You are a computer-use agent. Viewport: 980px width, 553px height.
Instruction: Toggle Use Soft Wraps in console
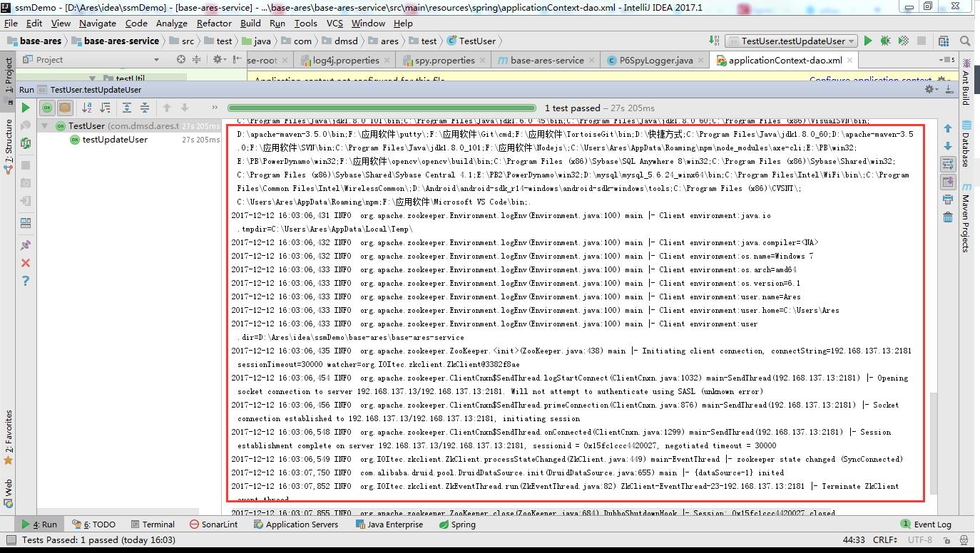point(948,164)
